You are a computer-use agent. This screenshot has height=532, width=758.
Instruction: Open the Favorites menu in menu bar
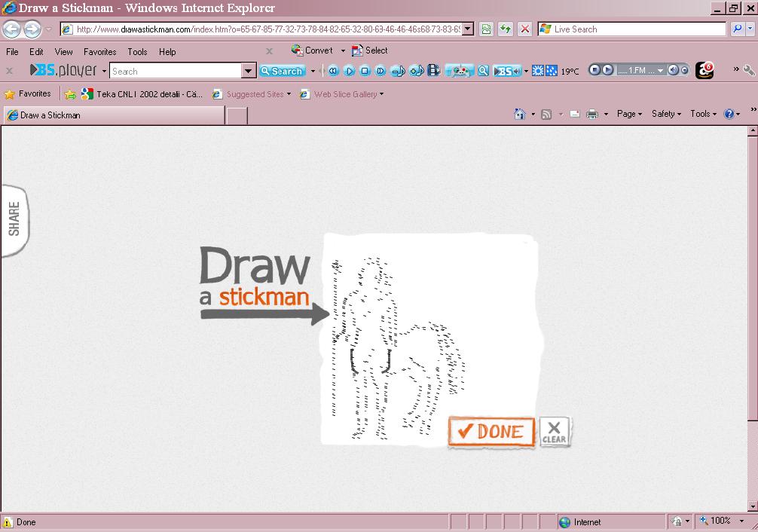coord(99,52)
